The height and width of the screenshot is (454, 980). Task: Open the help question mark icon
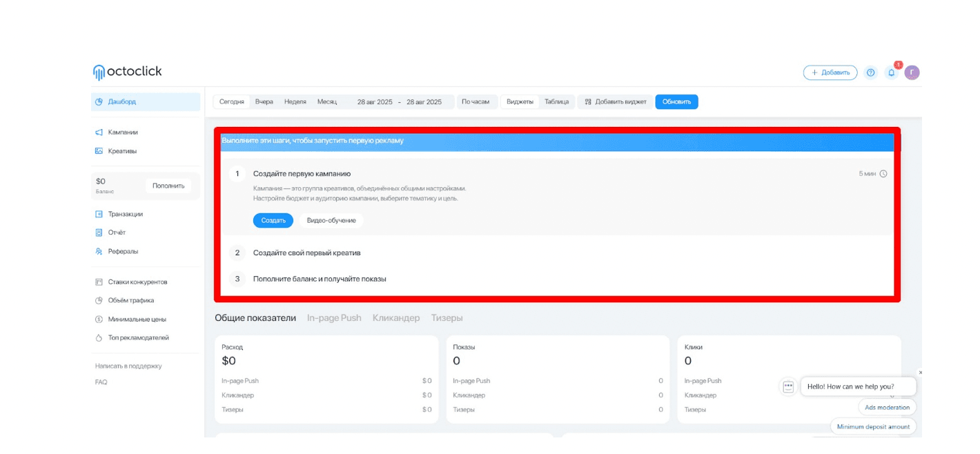(x=870, y=72)
